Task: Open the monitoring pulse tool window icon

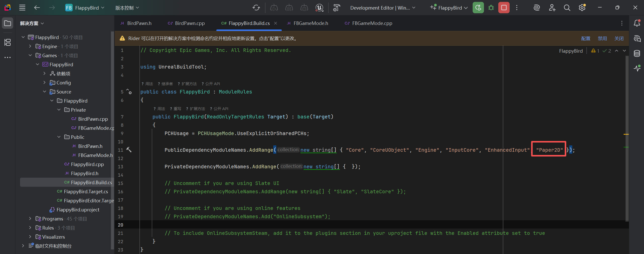Action: 637,68
